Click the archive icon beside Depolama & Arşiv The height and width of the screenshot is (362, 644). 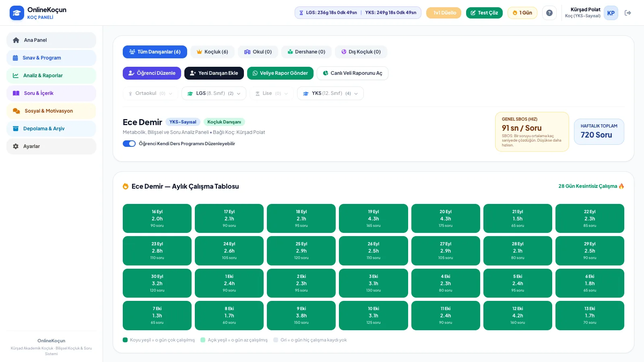[x=16, y=129]
